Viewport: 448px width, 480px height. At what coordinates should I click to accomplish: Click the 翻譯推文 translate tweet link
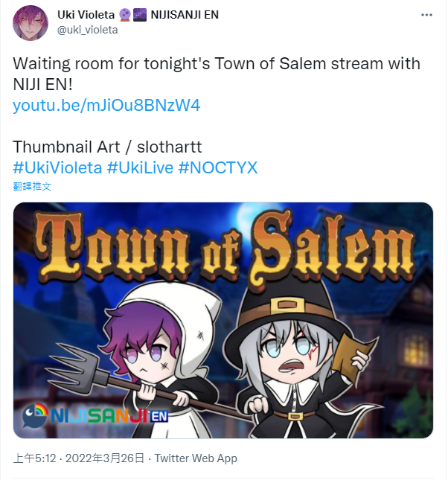point(32,187)
